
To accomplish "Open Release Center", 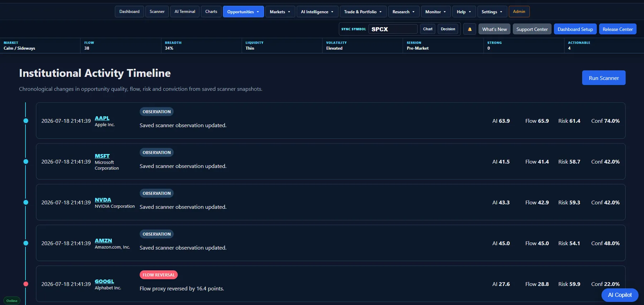I will pos(618,29).
